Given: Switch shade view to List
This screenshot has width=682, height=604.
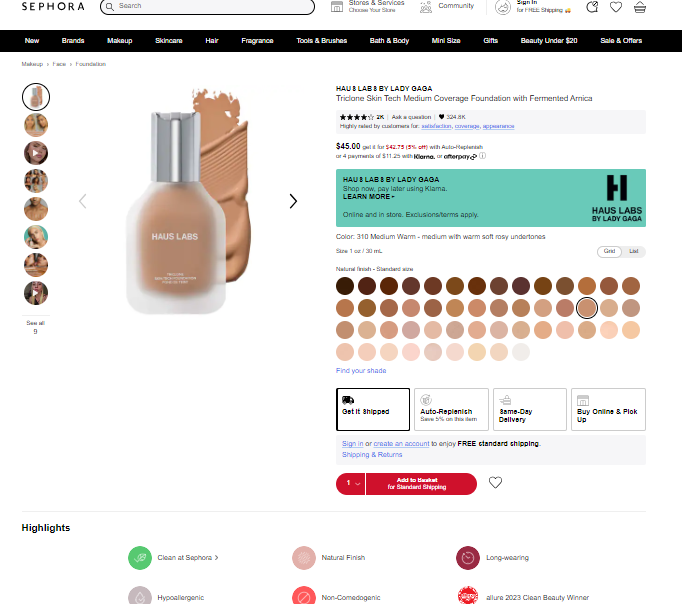Looking at the screenshot, I should [633, 251].
